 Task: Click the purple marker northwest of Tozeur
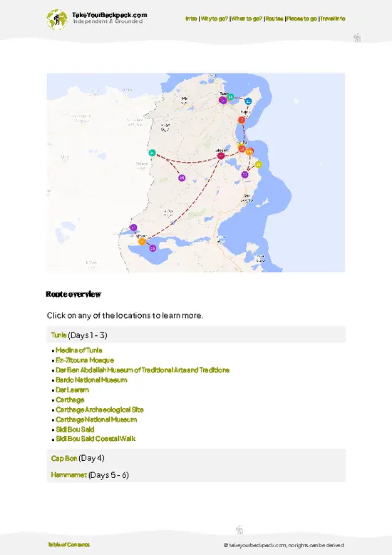[133, 228]
